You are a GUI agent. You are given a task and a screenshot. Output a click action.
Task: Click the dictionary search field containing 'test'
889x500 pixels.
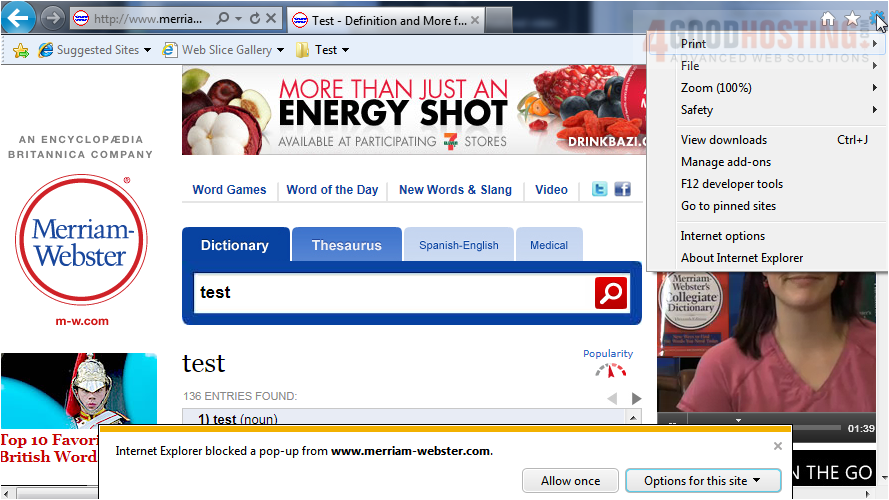click(x=390, y=293)
